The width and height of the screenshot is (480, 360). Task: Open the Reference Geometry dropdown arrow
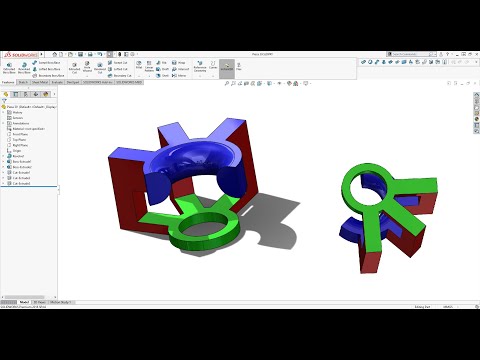tap(200, 76)
